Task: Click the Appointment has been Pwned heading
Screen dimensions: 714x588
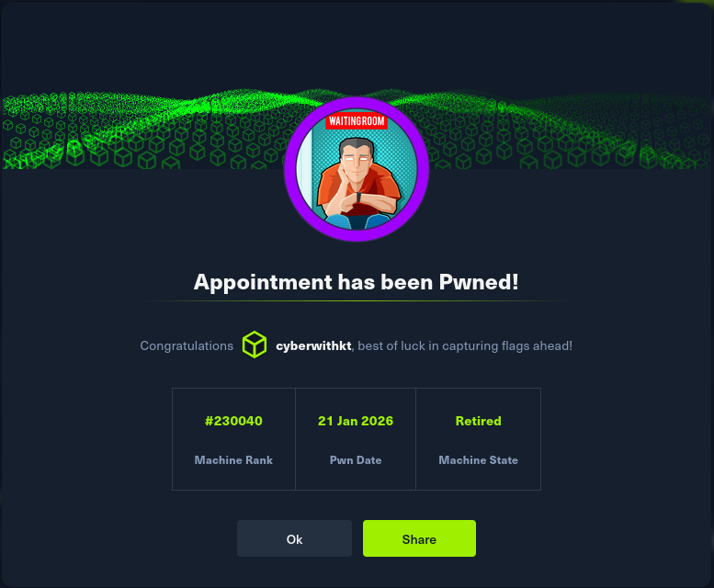Action: pos(357,282)
